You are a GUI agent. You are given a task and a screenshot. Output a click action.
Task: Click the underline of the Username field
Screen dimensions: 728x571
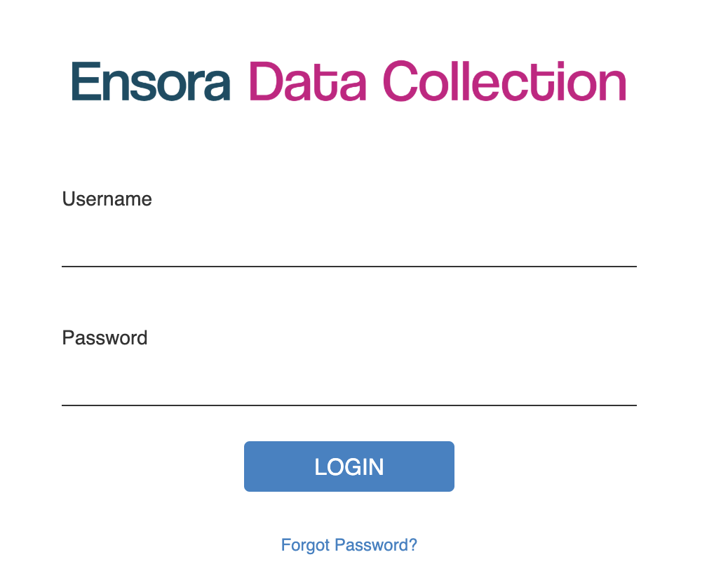pyautogui.click(x=349, y=267)
